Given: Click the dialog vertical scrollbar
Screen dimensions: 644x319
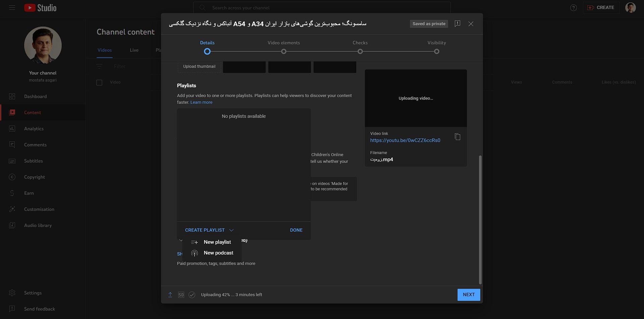Looking at the screenshot, I should (480, 220).
